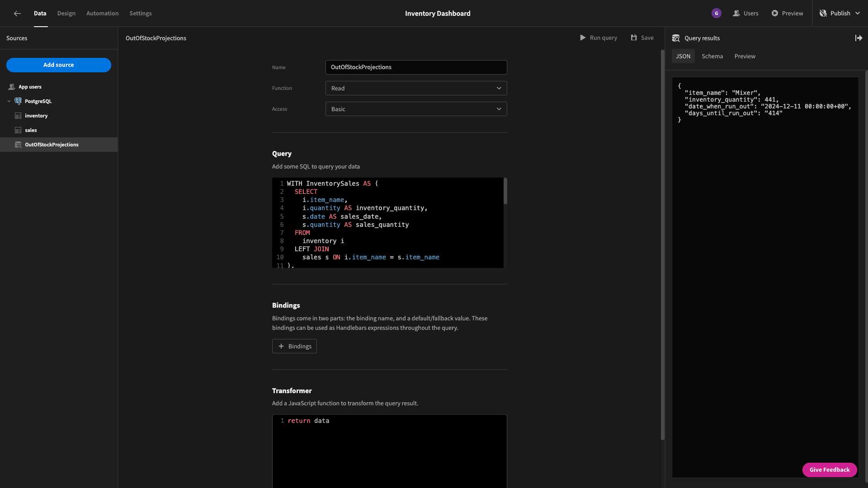This screenshot has width=868, height=488.
Task: Click the sales table tree item
Action: coord(30,130)
